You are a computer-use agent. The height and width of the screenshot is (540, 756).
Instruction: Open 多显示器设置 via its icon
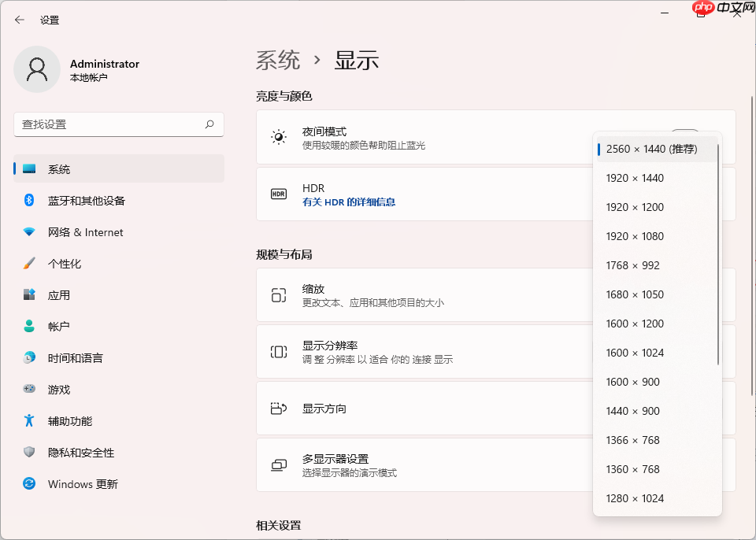(280, 464)
